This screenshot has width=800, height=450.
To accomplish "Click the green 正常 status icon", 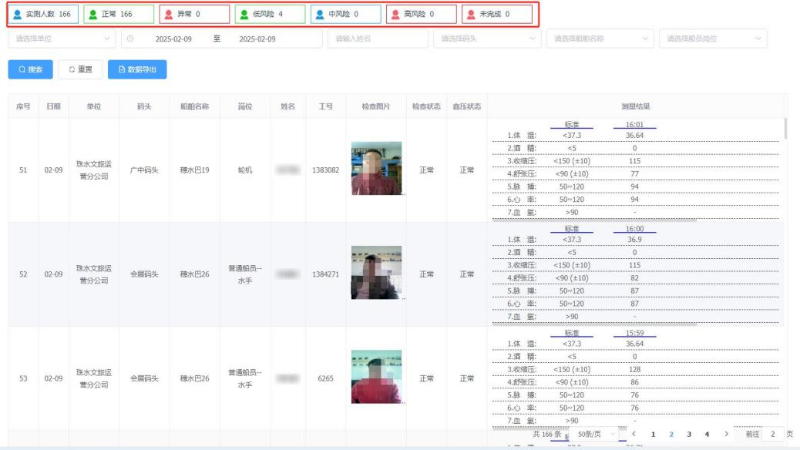I will pos(93,15).
